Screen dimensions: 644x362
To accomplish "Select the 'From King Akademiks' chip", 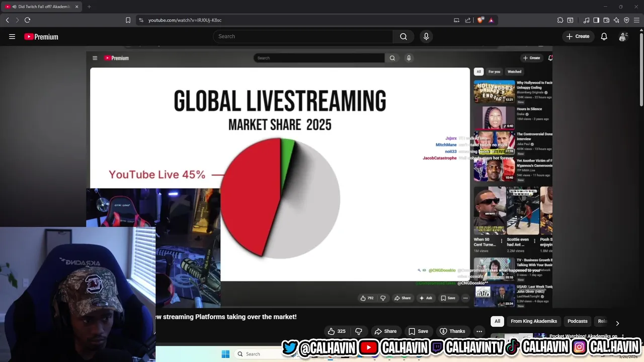I will pos(534,321).
